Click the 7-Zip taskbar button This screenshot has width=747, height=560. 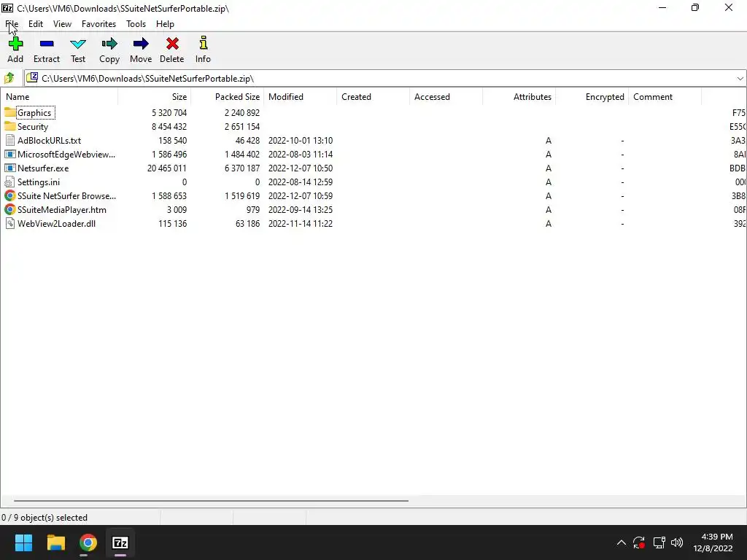tap(120, 542)
